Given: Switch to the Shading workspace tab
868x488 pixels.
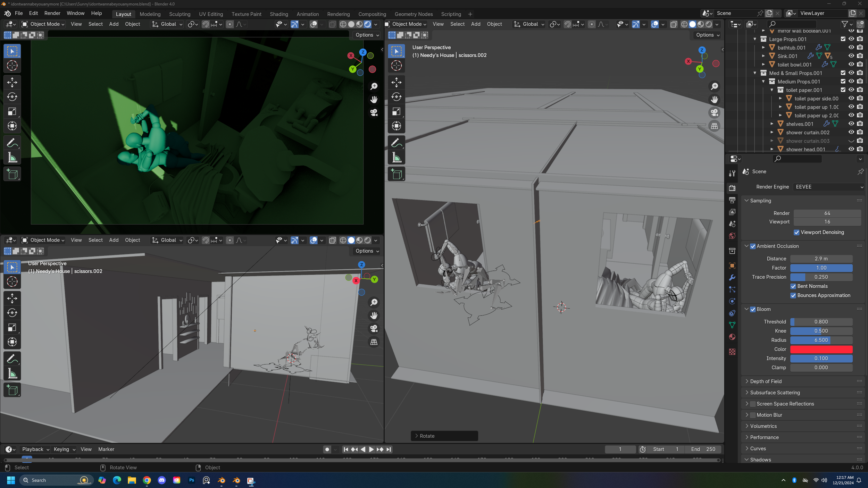Looking at the screenshot, I should pos(279,14).
